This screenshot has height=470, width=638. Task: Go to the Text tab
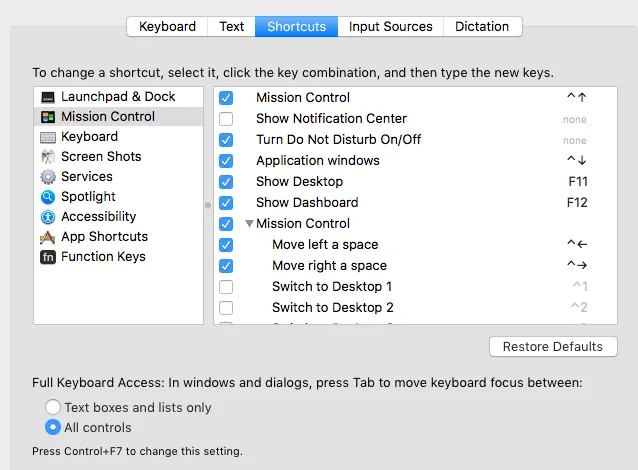click(x=232, y=26)
